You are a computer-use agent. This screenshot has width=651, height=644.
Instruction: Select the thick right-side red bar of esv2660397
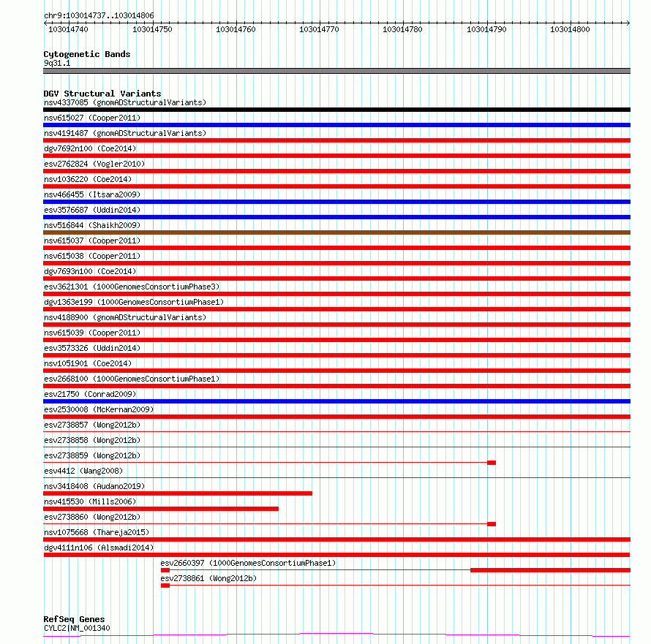[551, 570]
